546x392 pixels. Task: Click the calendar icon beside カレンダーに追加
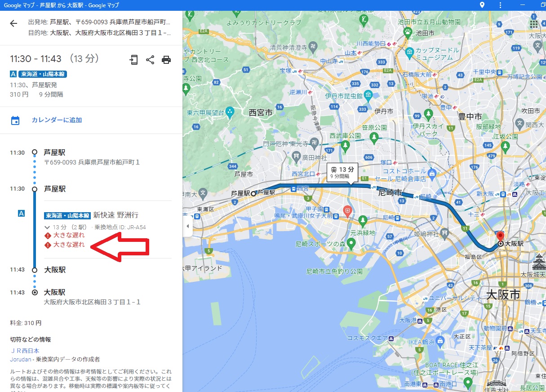pos(15,120)
